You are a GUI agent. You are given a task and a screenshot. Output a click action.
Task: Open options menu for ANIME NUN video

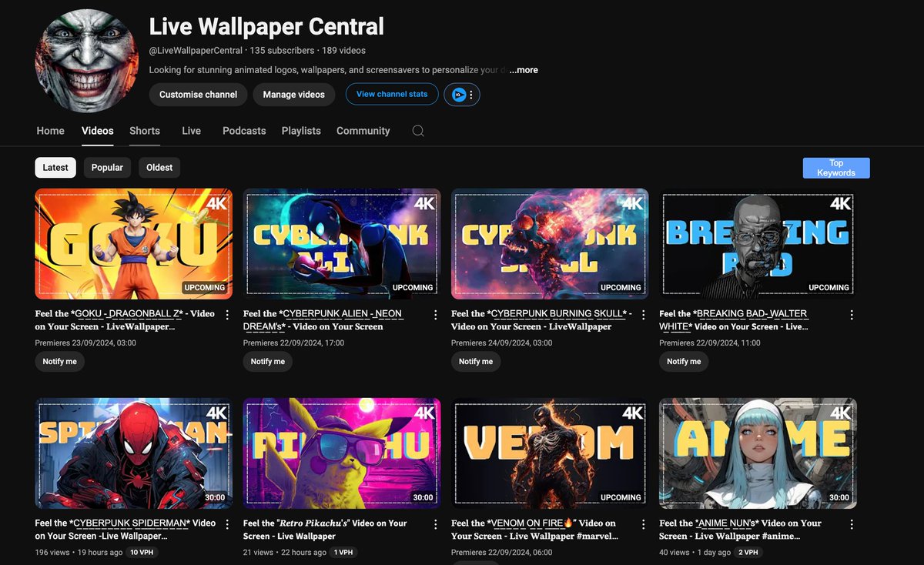coord(852,524)
